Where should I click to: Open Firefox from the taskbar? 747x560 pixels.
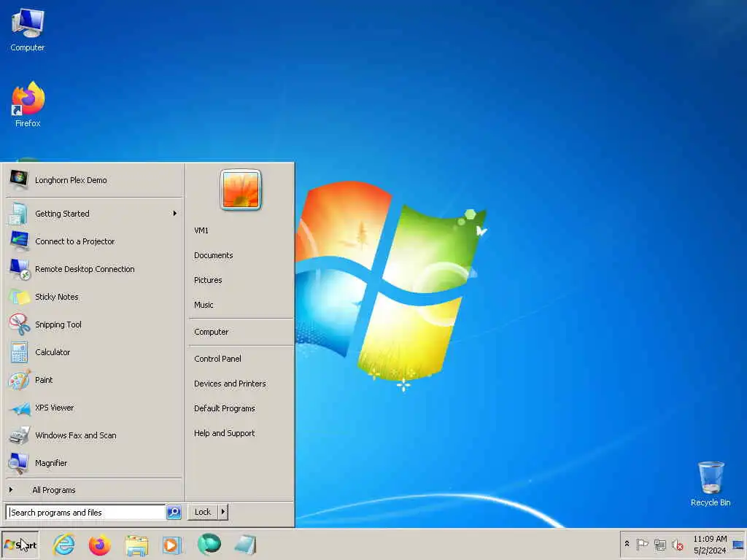[99, 545]
